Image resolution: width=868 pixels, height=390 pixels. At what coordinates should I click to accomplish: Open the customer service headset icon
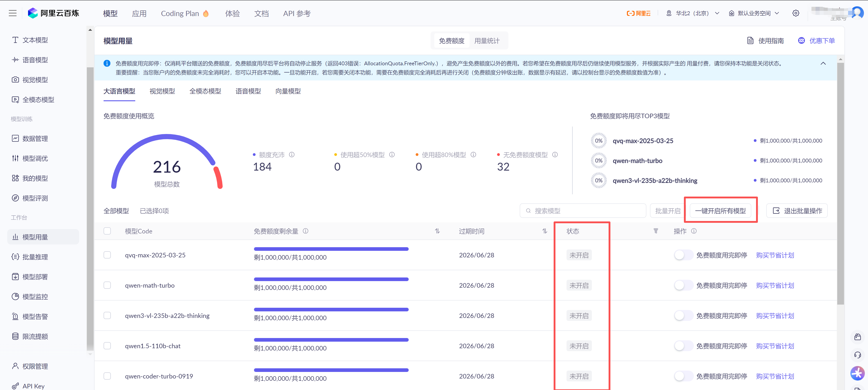coord(857,355)
